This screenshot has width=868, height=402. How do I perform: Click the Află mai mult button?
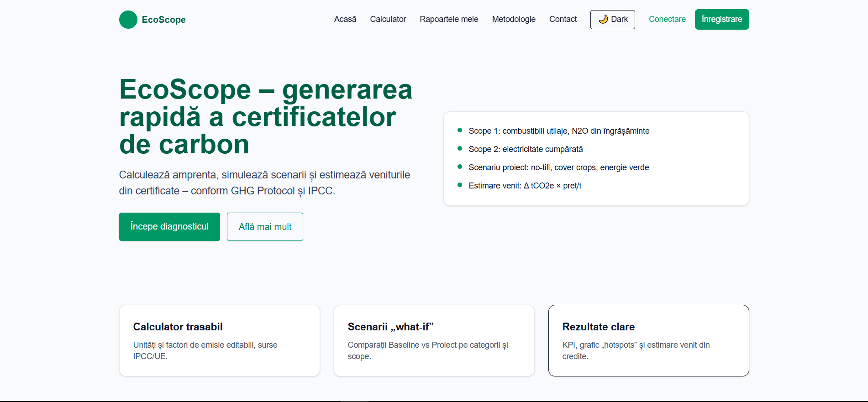point(265,227)
